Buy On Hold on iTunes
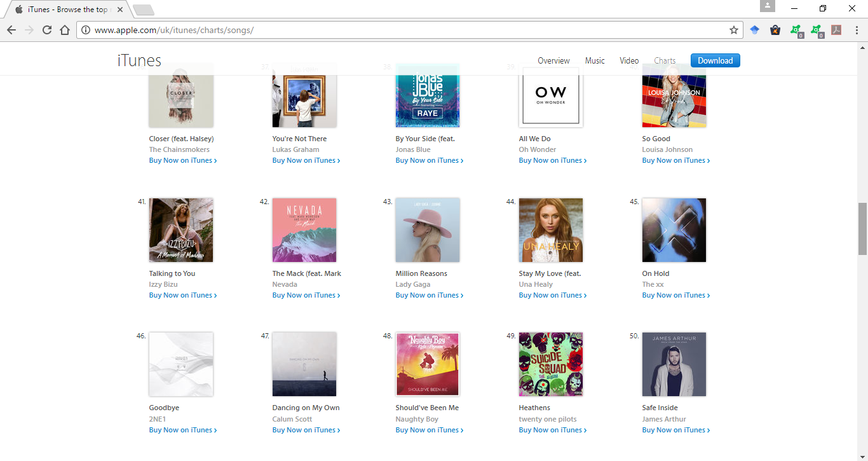This screenshot has height=461, width=868. tap(676, 295)
